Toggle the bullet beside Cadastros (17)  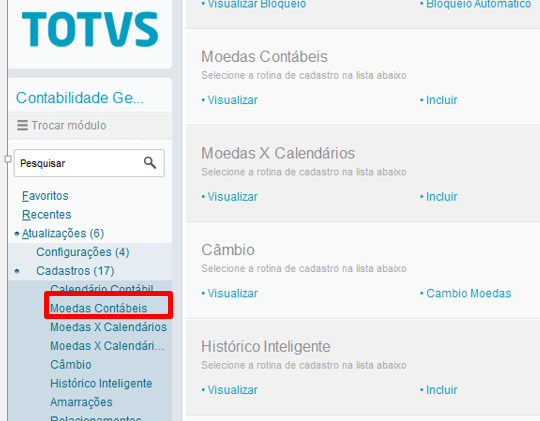click(x=17, y=271)
